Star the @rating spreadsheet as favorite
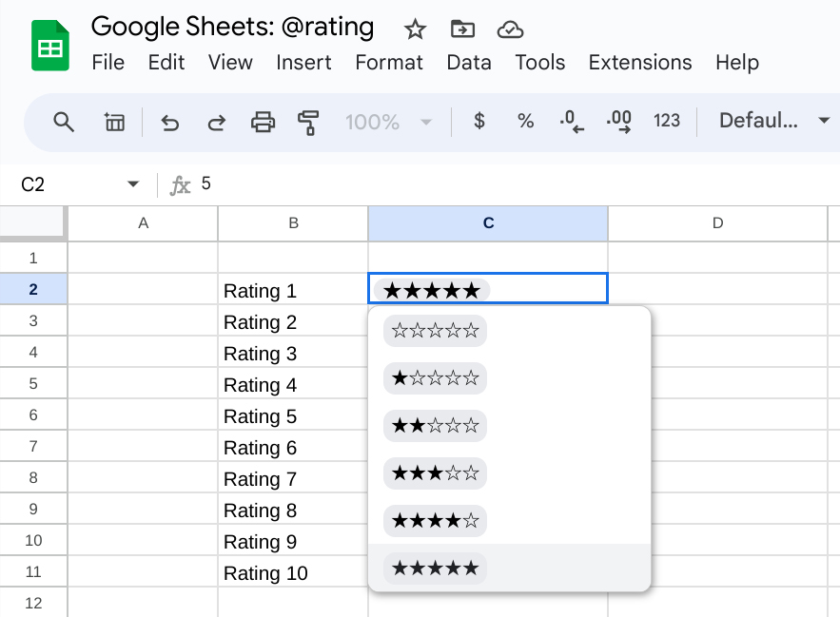The height and width of the screenshot is (617, 840). [x=415, y=29]
